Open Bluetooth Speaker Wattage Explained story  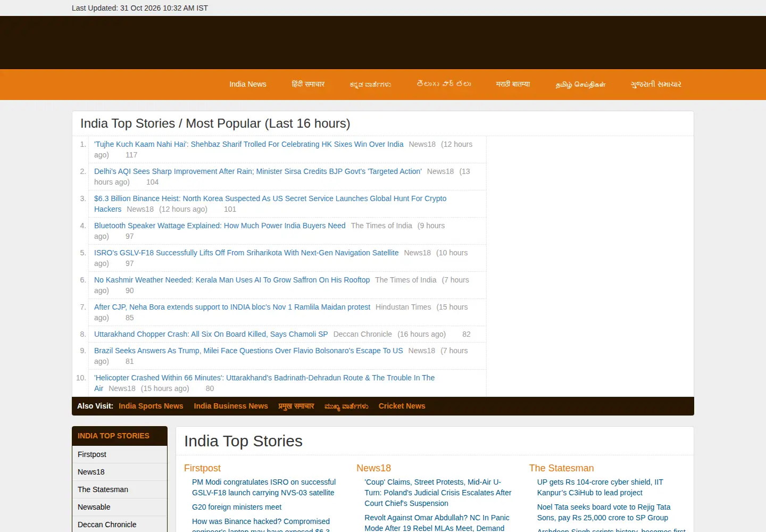click(x=220, y=226)
